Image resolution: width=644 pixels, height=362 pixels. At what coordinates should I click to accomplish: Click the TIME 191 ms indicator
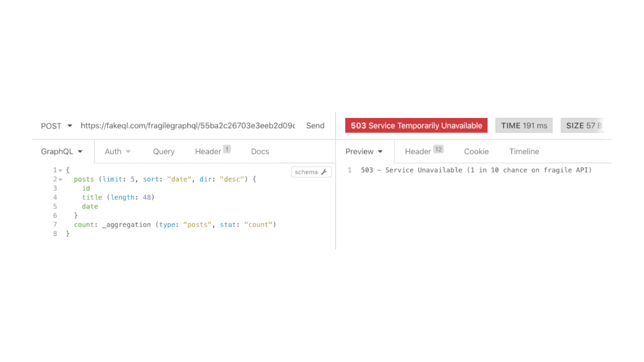tap(524, 125)
